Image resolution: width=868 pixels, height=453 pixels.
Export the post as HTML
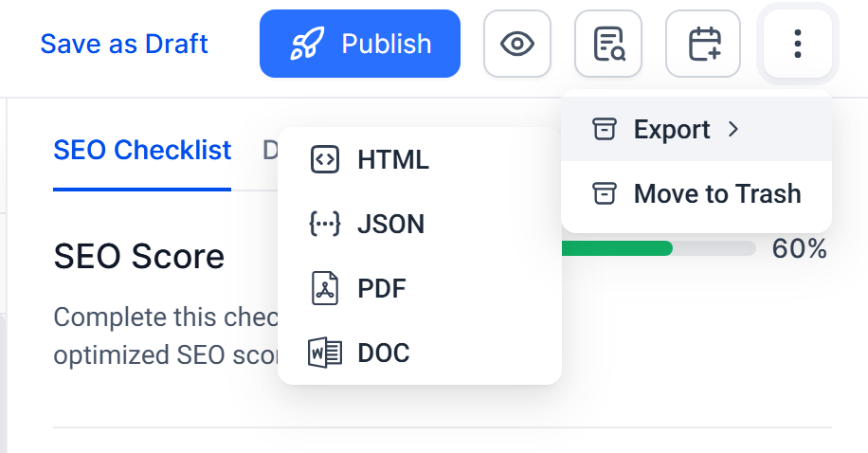(x=393, y=160)
